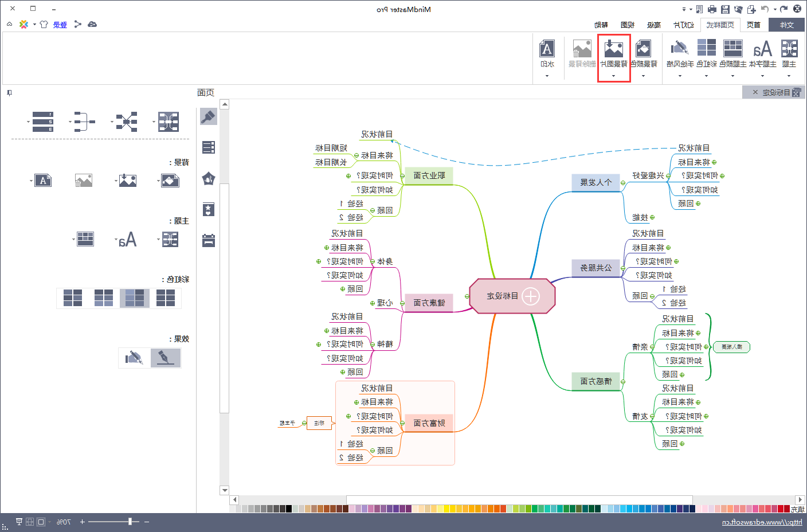Switch to the 视图 View tab
Screen dimensions: 807x532
[628, 25]
